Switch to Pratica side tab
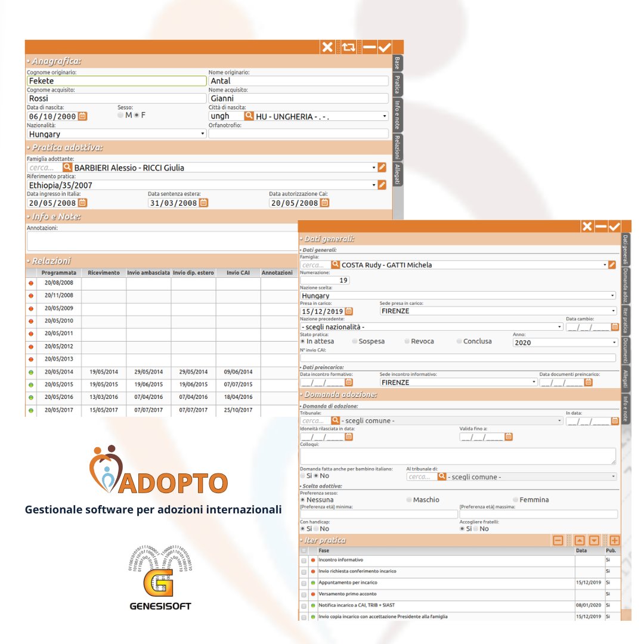Screen dimensions: 644x644 coord(397,84)
